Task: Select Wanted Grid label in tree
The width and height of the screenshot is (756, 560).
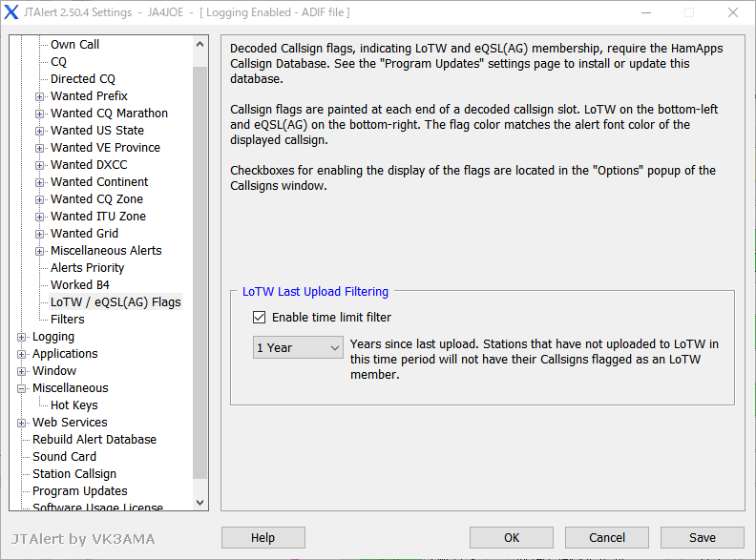Action: coord(84,233)
